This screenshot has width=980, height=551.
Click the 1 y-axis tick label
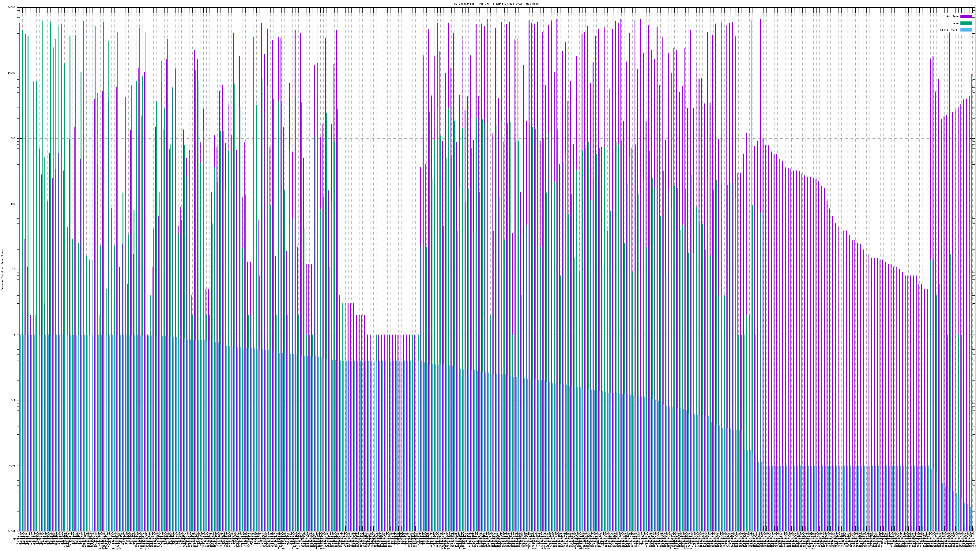[x=15, y=335]
